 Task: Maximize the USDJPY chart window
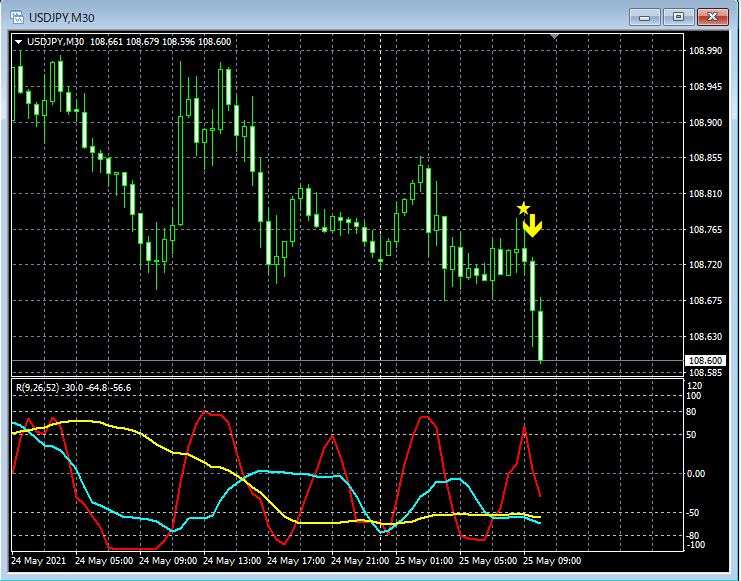678,17
